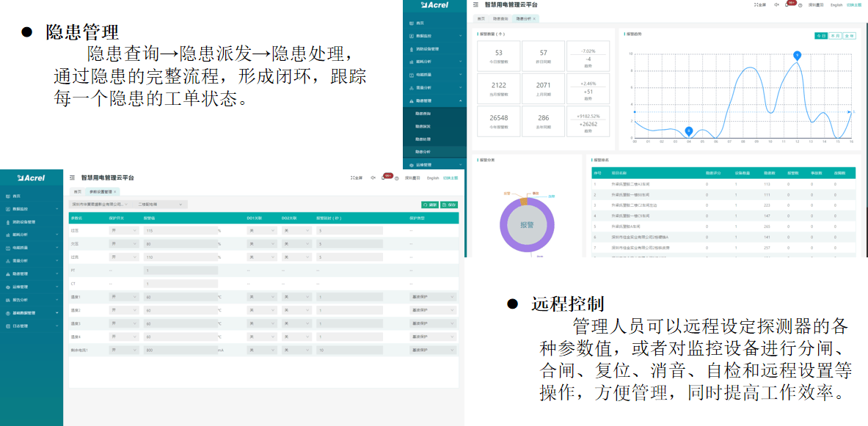This screenshot has height=426, width=868.
Task: Open the company selector dropdown above parameter table
Action: [101, 205]
